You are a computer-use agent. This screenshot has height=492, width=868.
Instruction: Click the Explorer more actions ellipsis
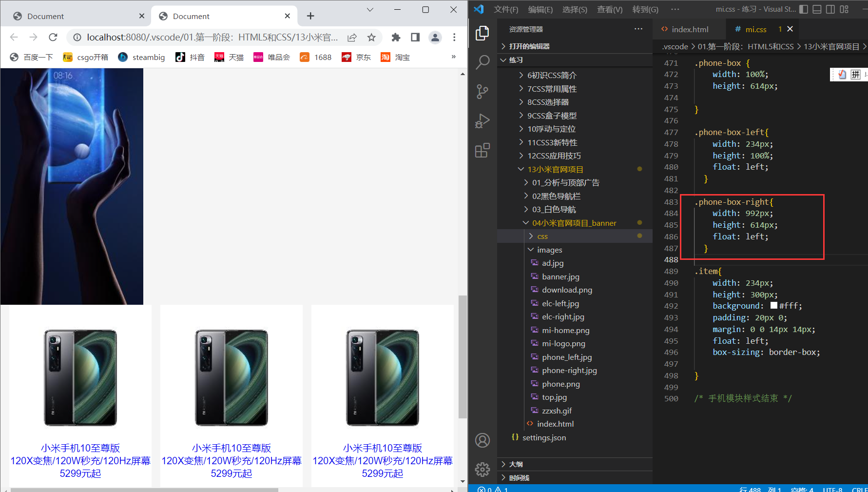pos(638,29)
